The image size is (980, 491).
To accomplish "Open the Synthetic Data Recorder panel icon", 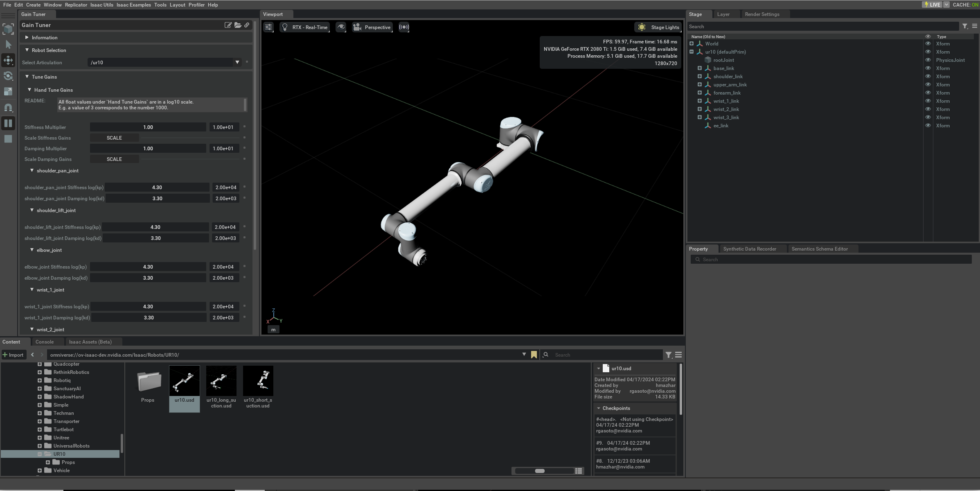I will (x=749, y=249).
